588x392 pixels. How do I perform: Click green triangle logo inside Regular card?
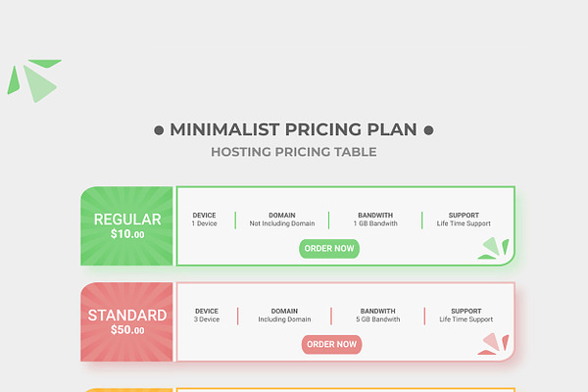tap(493, 248)
